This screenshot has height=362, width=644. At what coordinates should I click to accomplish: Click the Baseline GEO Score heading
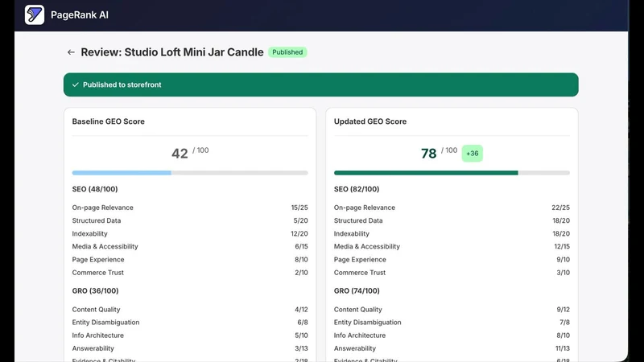[x=109, y=121]
